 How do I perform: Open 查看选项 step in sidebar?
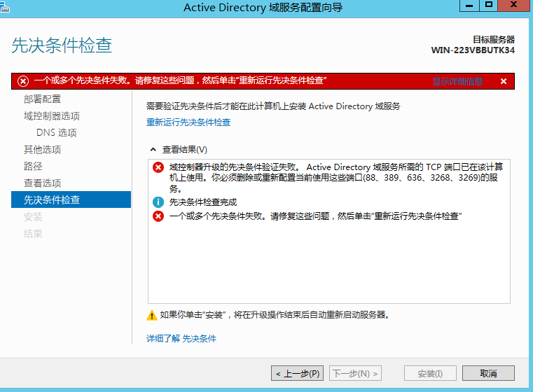[x=42, y=183]
